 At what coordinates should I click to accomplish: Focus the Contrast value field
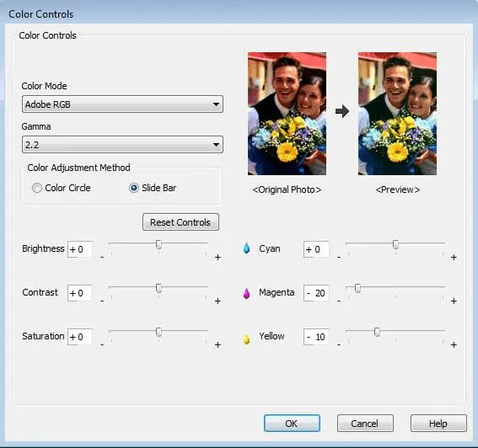tap(80, 293)
